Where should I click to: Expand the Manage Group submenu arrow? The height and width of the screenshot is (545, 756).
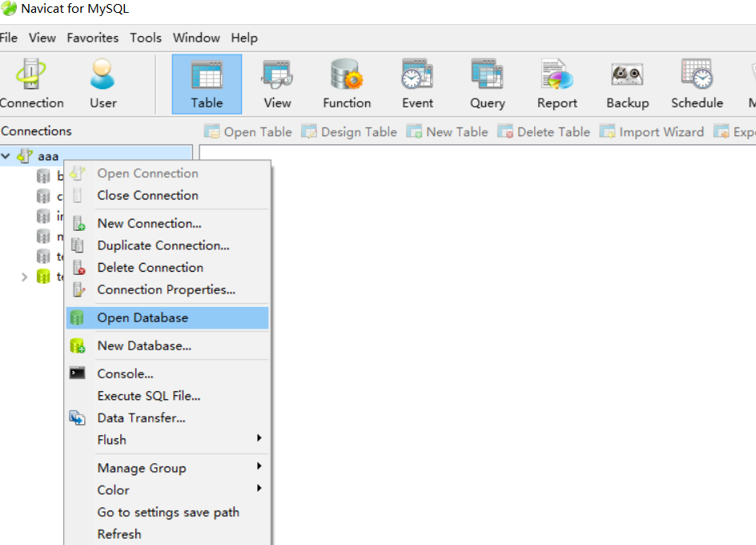(259, 466)
